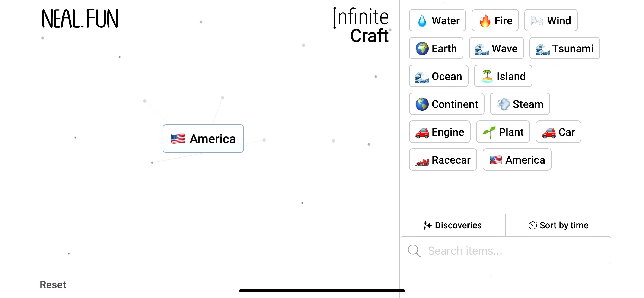This screenshot has height=298, width=644.
Task: Select the Earth element
Action: tap(436, 48)
